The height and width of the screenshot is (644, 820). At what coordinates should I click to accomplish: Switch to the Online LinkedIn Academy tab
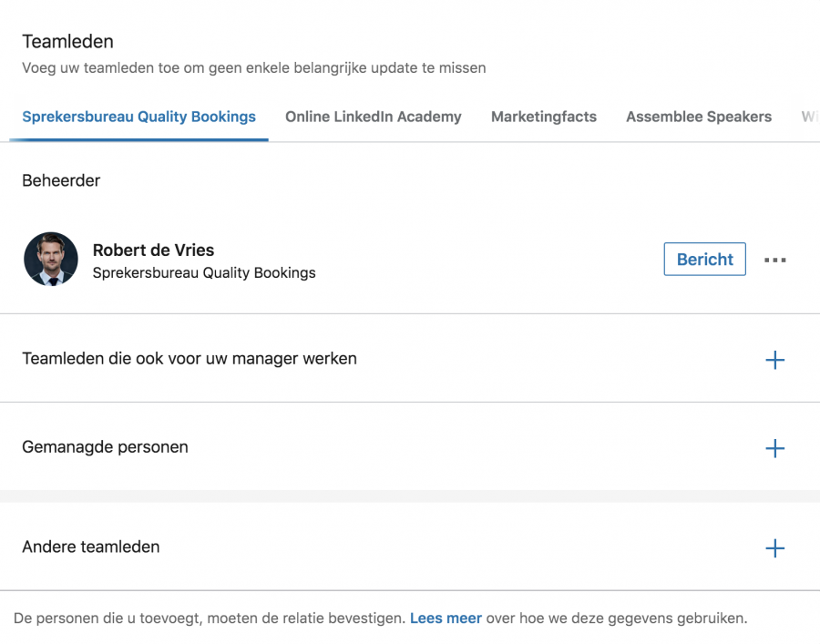pos(374,117)
